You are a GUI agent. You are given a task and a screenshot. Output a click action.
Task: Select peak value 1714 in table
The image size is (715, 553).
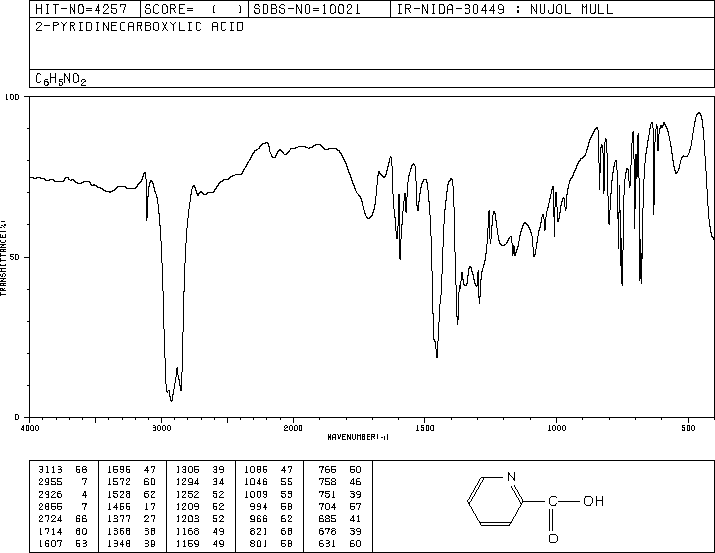click(50, 531)
